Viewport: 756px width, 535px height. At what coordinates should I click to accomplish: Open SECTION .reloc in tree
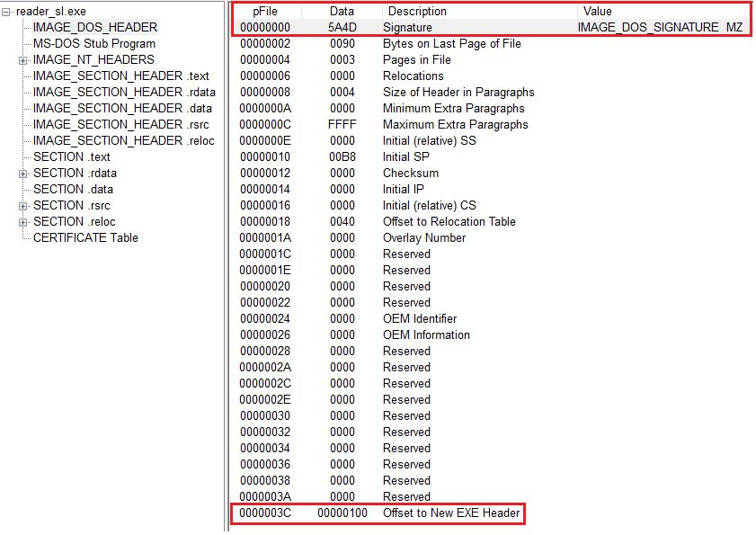click(x=75, y=221)
